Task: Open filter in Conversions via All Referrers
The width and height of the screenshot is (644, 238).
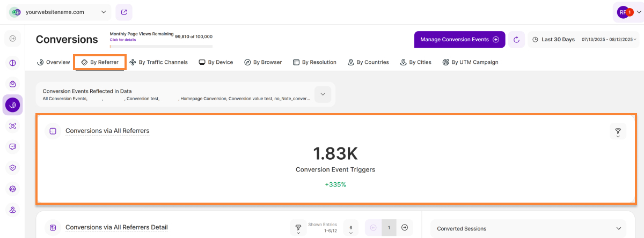Action: pos(618,131)
